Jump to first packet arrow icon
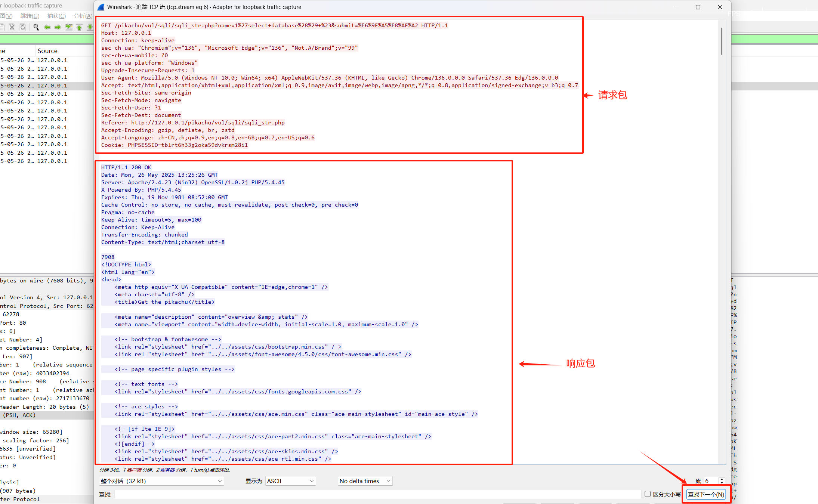Screen dimensions: 818x504 [79, 27]
